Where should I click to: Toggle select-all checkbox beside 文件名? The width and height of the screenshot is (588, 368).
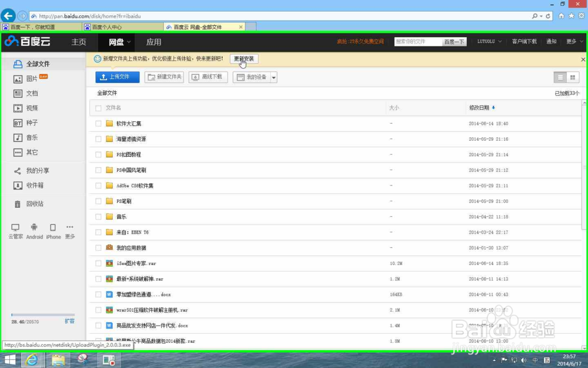pos(98,108)
